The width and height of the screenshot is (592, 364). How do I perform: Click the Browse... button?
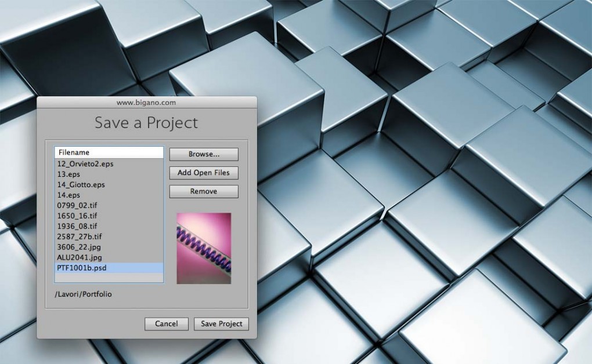click(203, 154)
